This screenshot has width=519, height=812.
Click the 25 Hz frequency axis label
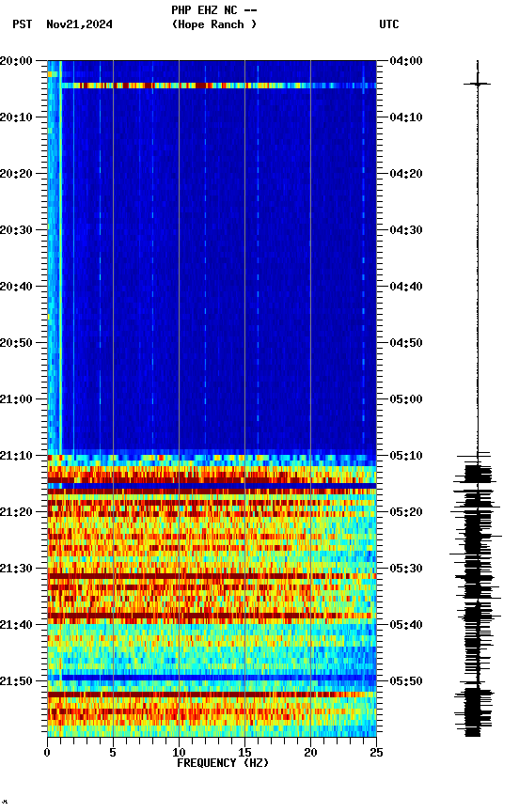(x=376, y=753)
